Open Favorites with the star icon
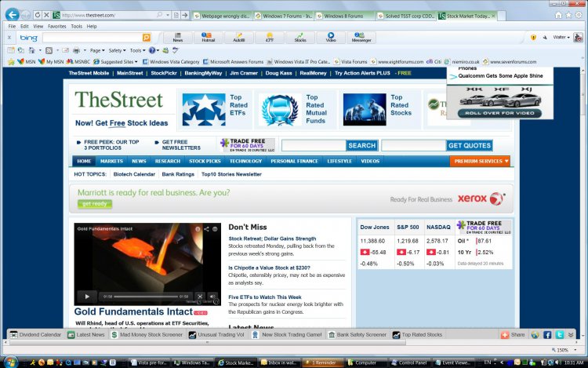Viewport: 588px width, 368px height. [568, 15]
